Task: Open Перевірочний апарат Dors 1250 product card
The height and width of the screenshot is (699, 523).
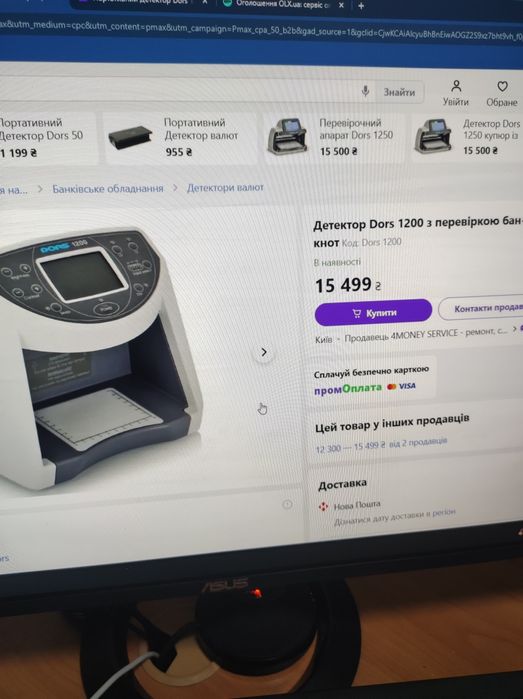Action: coord(334,137)
